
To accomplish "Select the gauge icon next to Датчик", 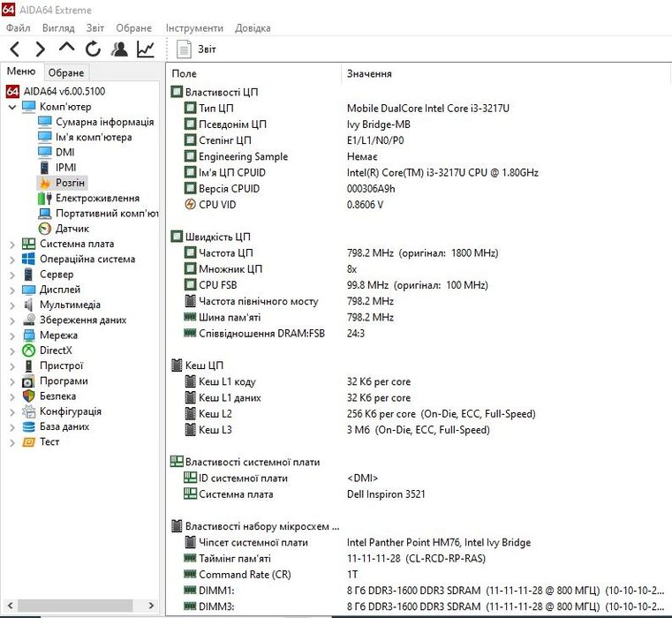I will (44, 229).
